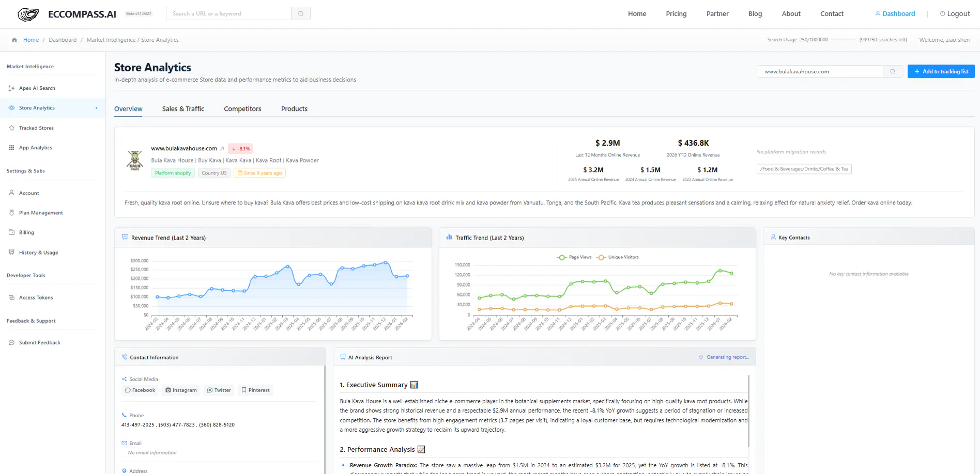Click the '$ 2.9M' last 12 months revenue value

click(x=607, y=143)
